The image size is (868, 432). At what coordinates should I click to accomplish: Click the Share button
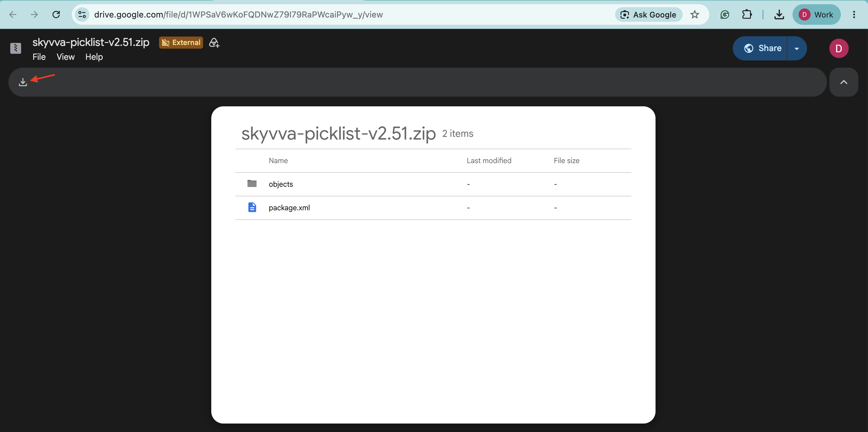[x=760, y=49]
